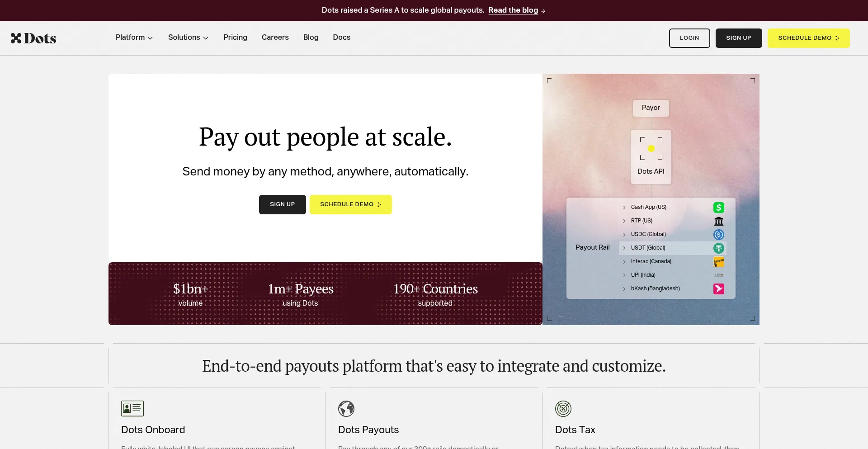Select USDC (Global) text
The height and width of the screenshot is (449, 868).
point(648,234)
